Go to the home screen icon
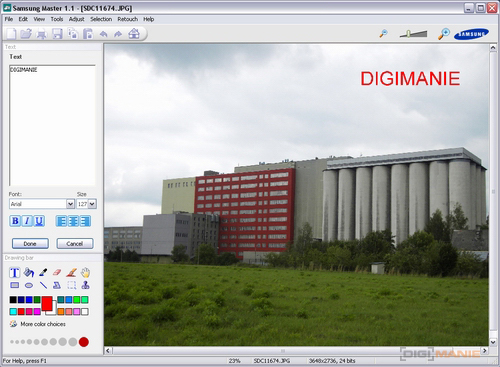Screen dimensions: 500x367 pos(134,34)
